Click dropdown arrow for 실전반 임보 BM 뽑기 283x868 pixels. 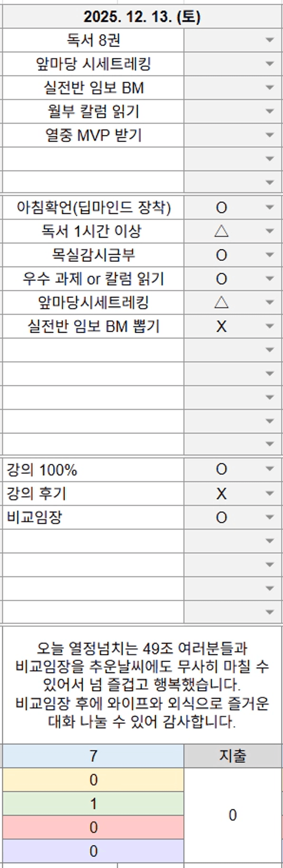point(269,326)
